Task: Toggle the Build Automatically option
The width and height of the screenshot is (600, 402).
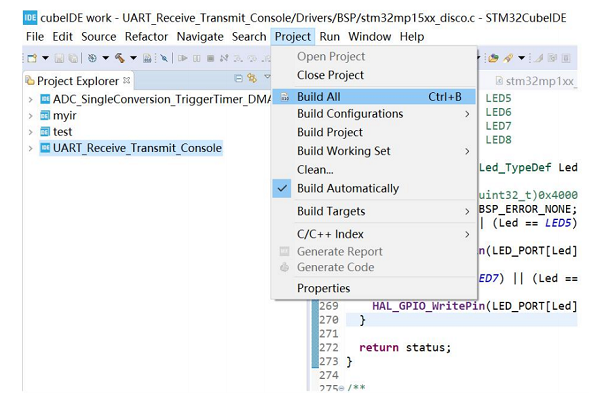Action: point(374,188)
